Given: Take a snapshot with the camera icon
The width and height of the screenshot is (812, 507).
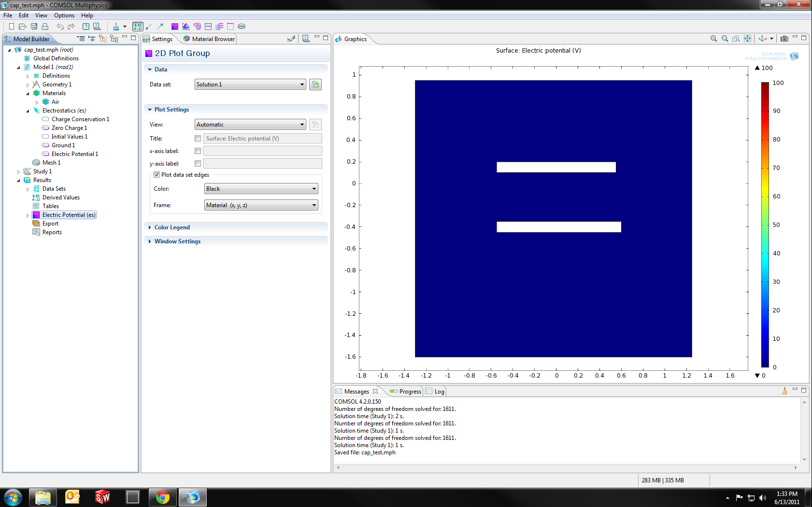Looking at the screenshot, I should pos(784,39).
